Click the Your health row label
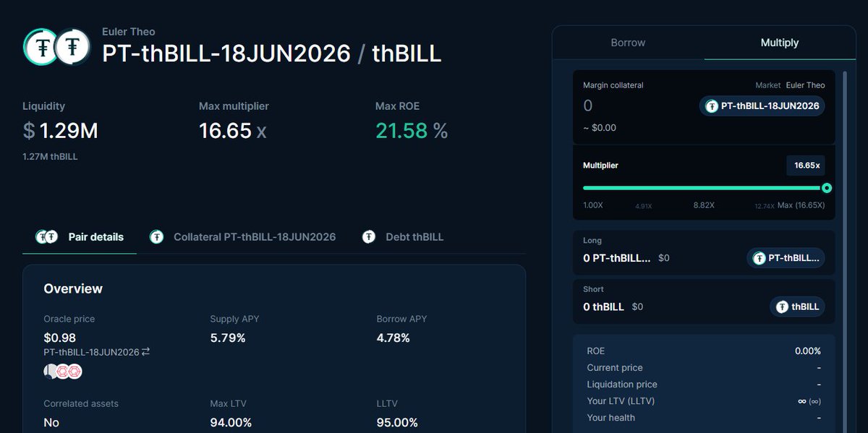The width and height of the screenshot is (868, 433). tap(611, 418)
